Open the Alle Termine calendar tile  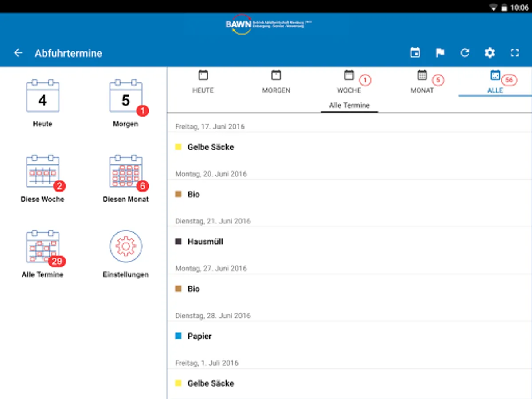click(43, 254)
